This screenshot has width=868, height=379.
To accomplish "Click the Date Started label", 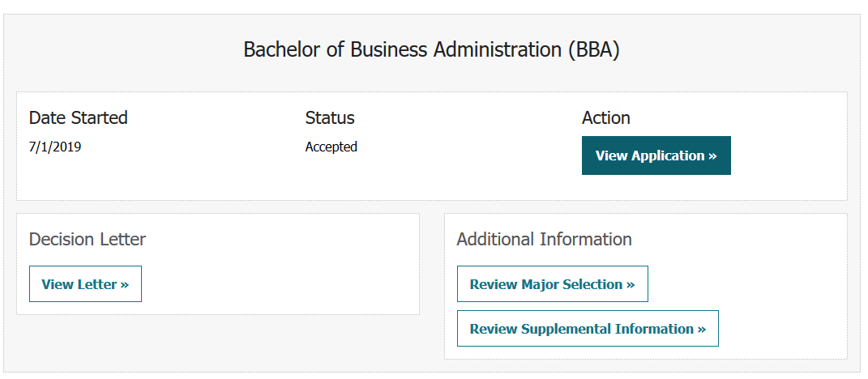I will click(x=79, y=117).
